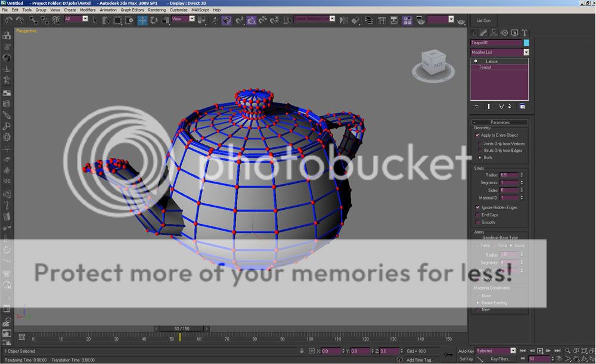Viewport: 596px width, 364px height.
Task: Enable the End Caps checkbox
Action: coord(477,215)
